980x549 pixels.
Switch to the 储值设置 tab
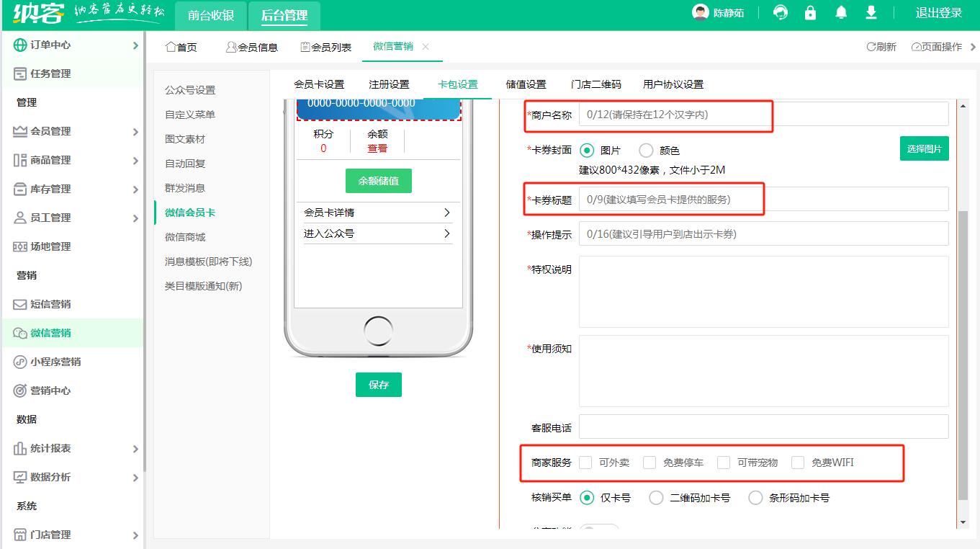(526, 84)
